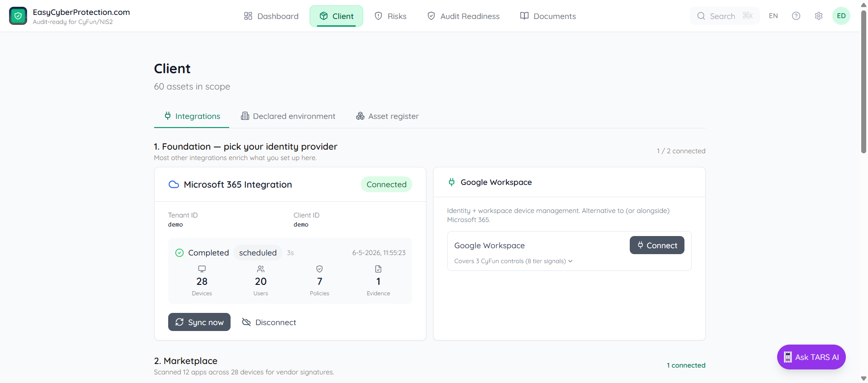Screen dimensions: 868x383
Task: Click the '1. Foundation' section heading
Action: 245,147
